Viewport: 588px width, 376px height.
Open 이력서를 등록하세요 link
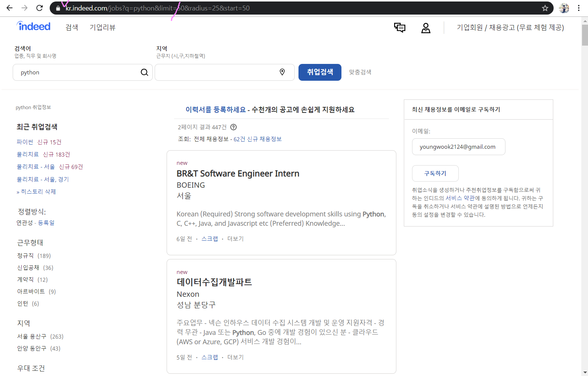tap(216, 110)
